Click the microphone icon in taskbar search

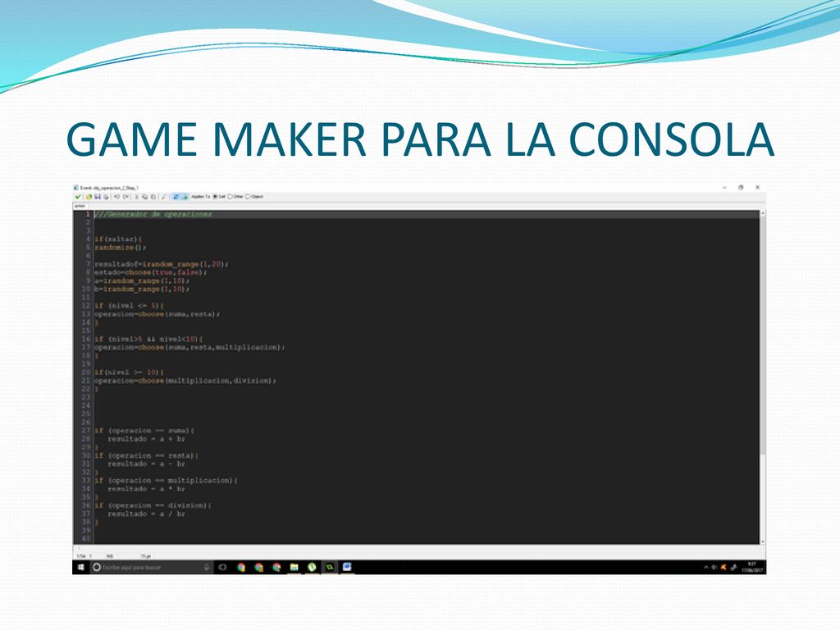pos(206,568)
